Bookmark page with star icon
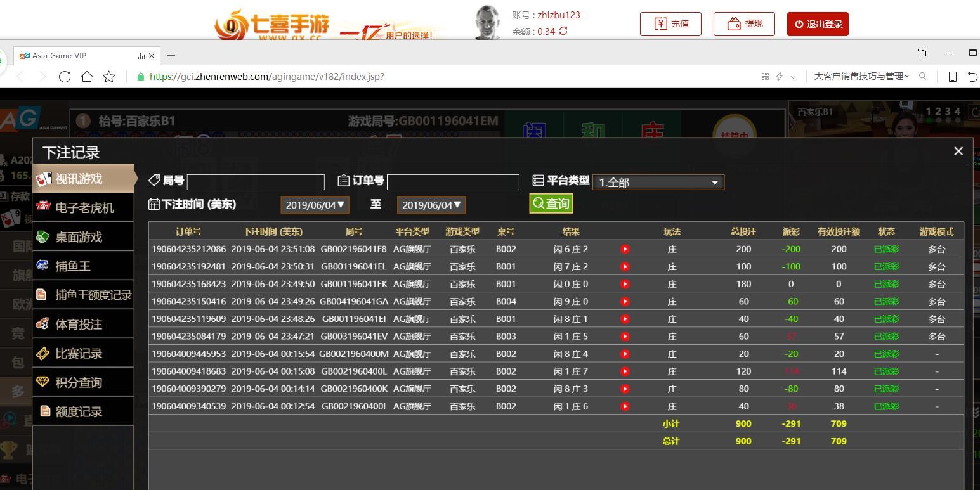 109,77
